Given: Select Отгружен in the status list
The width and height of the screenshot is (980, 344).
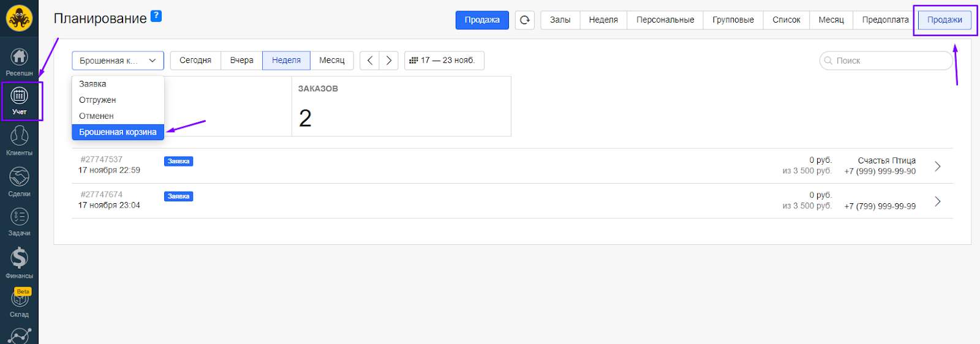Looking at the screenshot, I should point(97,100).
